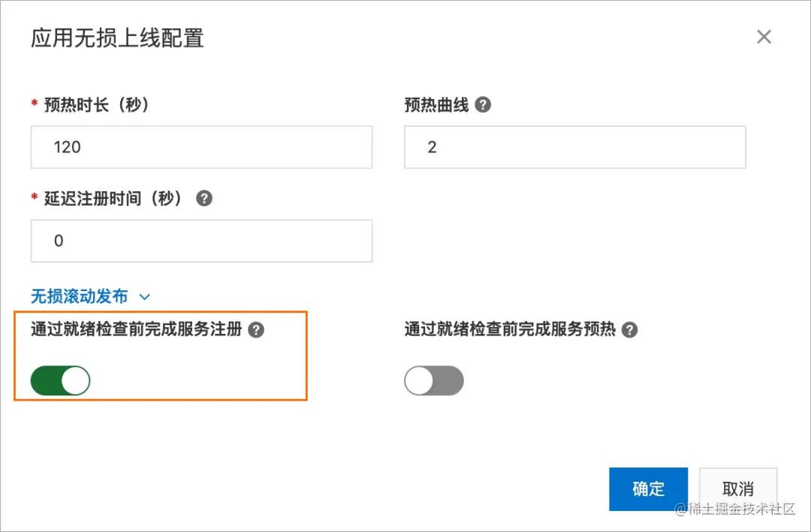Focus the 预热时长 field showing 120

coord(201,147)
